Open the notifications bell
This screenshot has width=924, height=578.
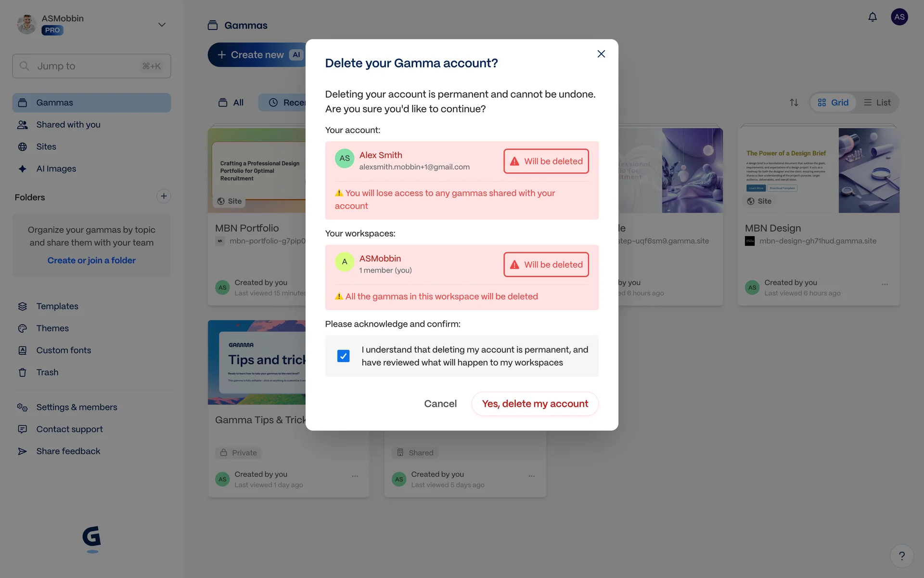click(x=872, y=17)
